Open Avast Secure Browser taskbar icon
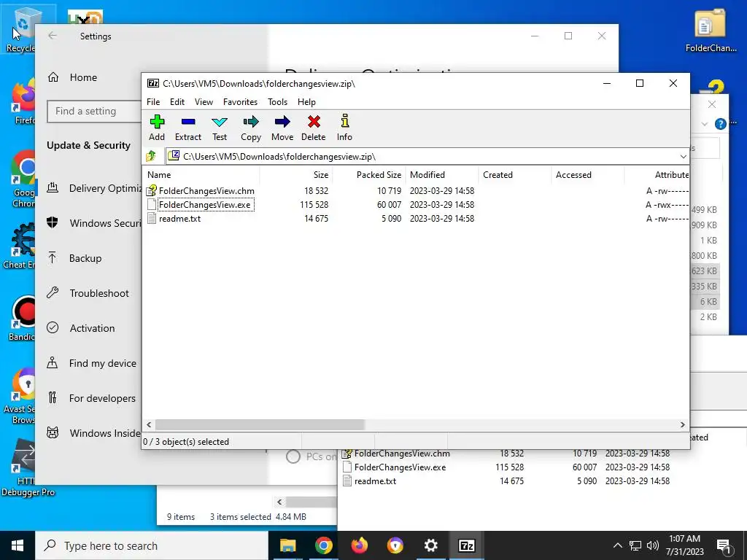The image size is (747, 560). (395, 545)
